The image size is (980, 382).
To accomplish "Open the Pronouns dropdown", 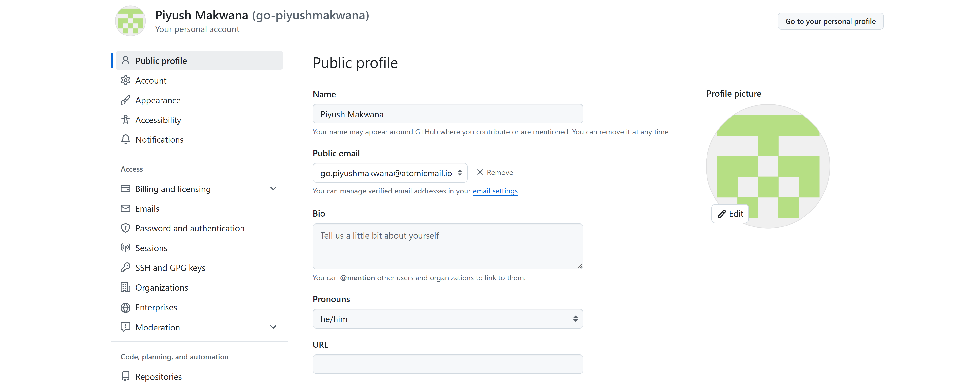I will [x=447, y=319].
